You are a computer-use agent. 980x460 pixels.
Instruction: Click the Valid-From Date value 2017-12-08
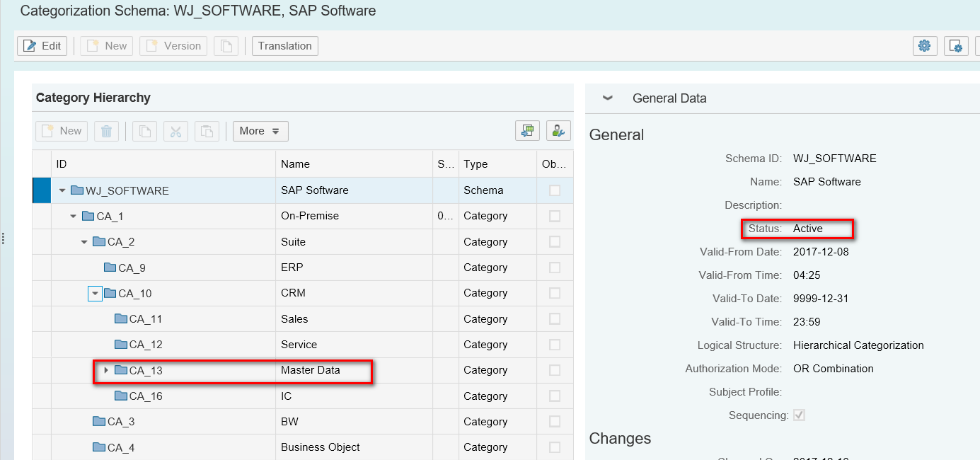821,252
